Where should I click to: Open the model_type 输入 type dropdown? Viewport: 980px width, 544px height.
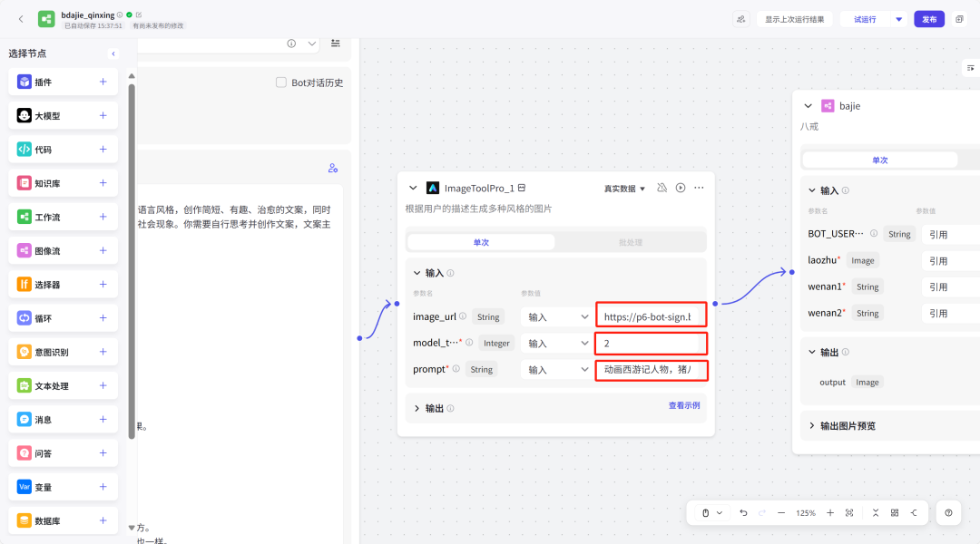click(556, 343)
